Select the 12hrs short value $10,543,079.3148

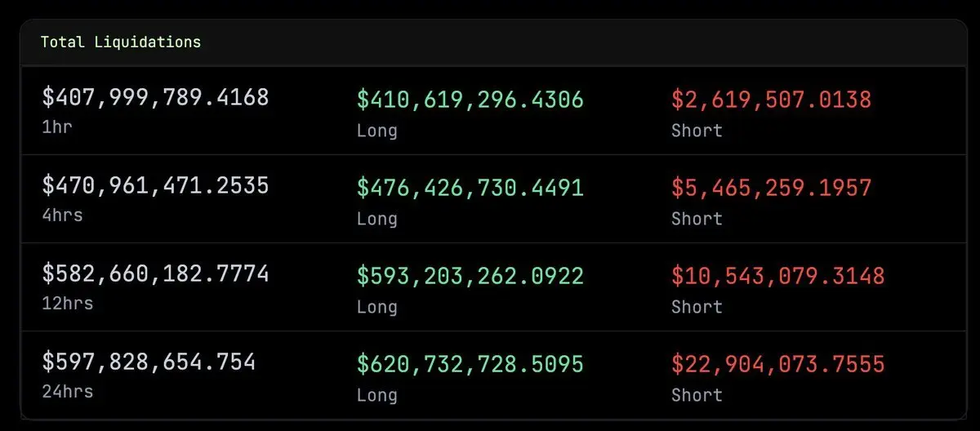[778, 277]
